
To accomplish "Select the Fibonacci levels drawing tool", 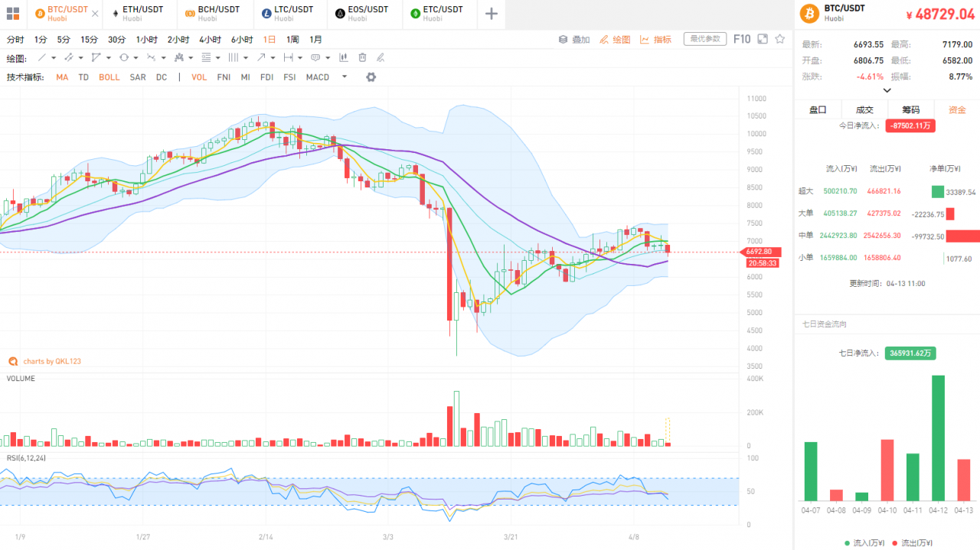I will click(x=206, y=57).
